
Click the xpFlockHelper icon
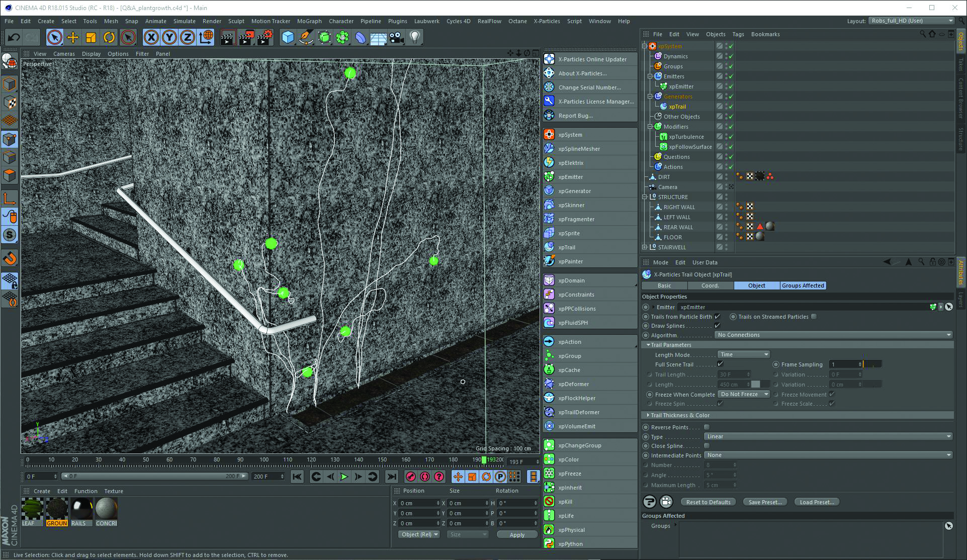550,398
